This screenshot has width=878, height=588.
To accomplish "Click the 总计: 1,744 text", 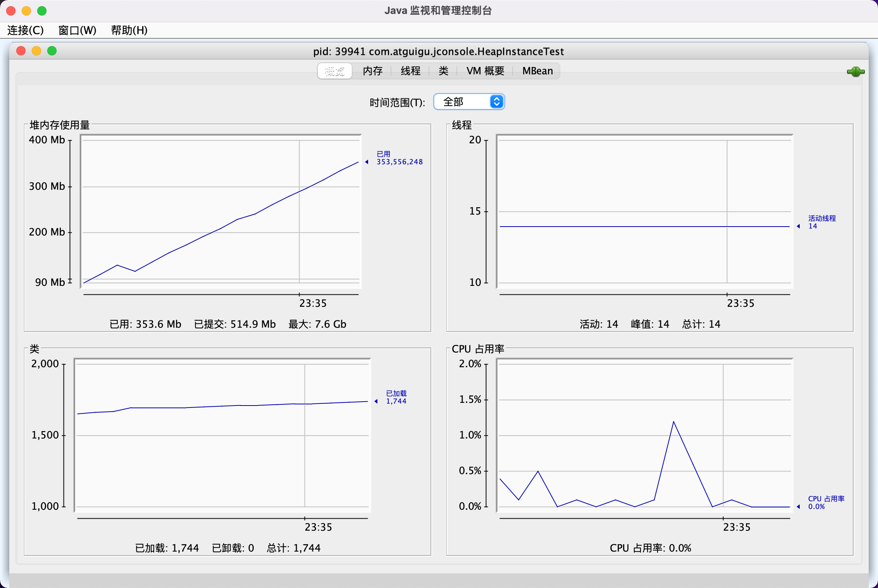I will [294, 548].
